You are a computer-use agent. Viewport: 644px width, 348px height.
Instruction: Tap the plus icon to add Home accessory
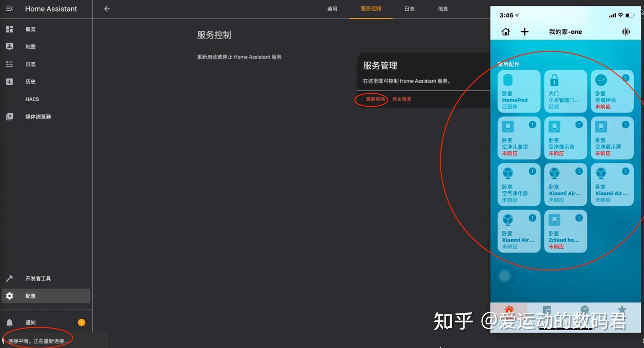(524, 31)
